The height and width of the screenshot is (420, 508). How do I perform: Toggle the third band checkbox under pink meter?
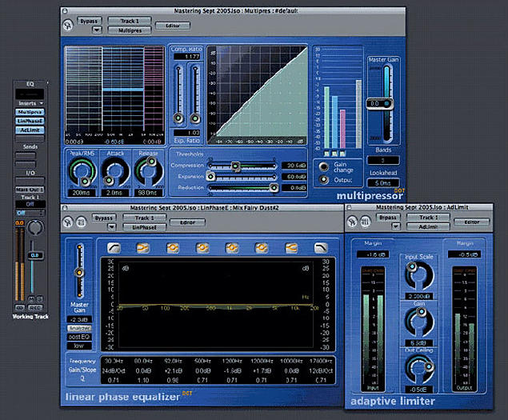pos(342,154)
